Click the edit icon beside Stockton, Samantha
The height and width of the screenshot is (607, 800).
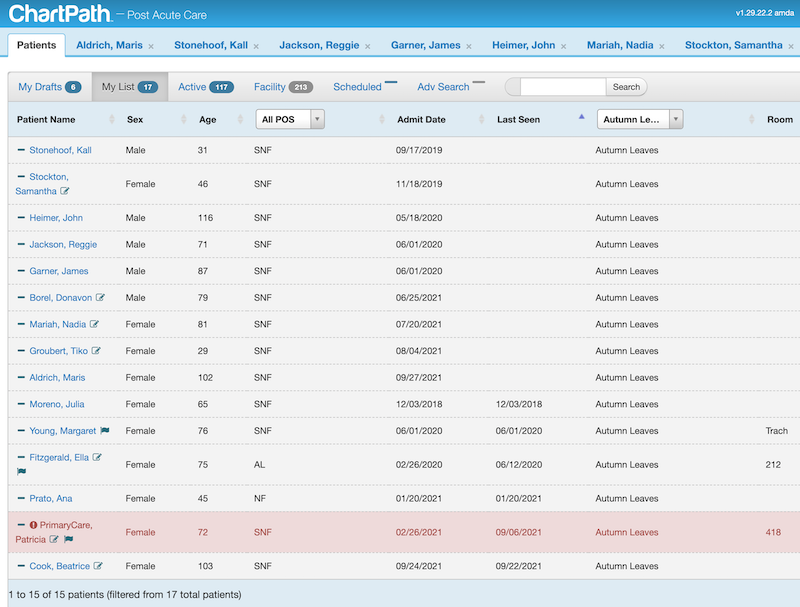[65, 191]
